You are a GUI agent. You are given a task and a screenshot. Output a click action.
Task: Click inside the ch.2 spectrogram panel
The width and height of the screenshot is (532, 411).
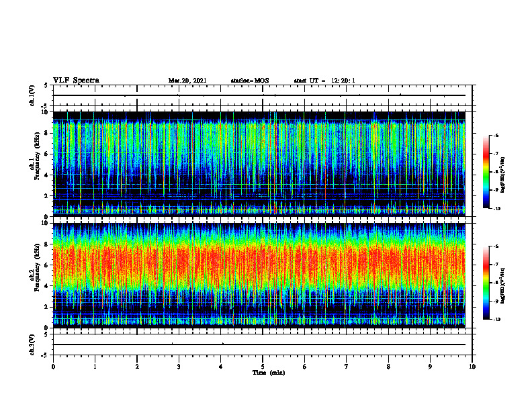coord(259,275)
